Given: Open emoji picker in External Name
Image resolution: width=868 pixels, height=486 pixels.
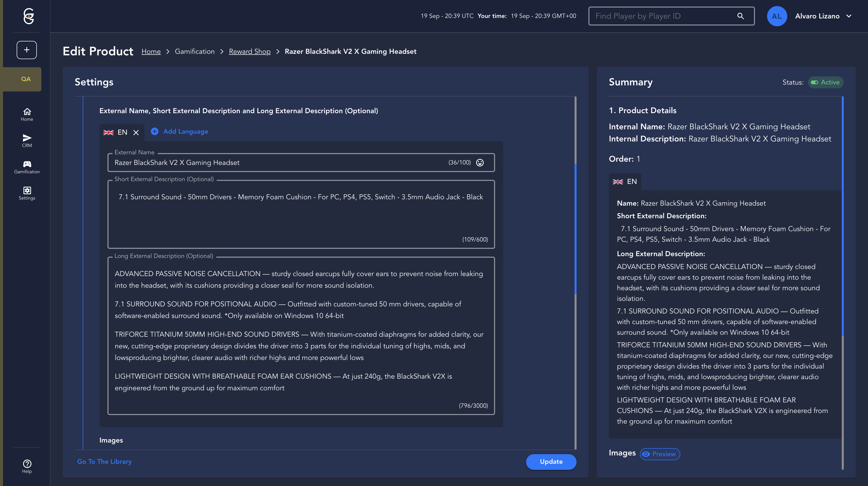Looking at the screenshot, I should point(480,163).
